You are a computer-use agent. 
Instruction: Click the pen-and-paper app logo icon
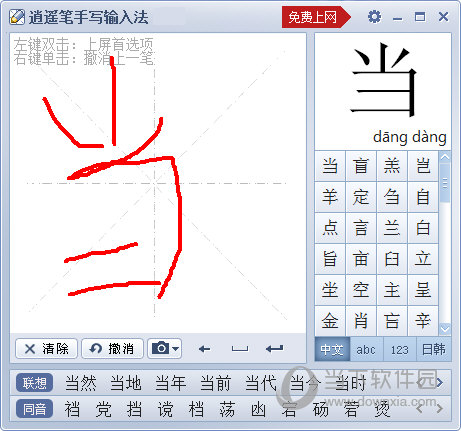(x=17, y=17)
